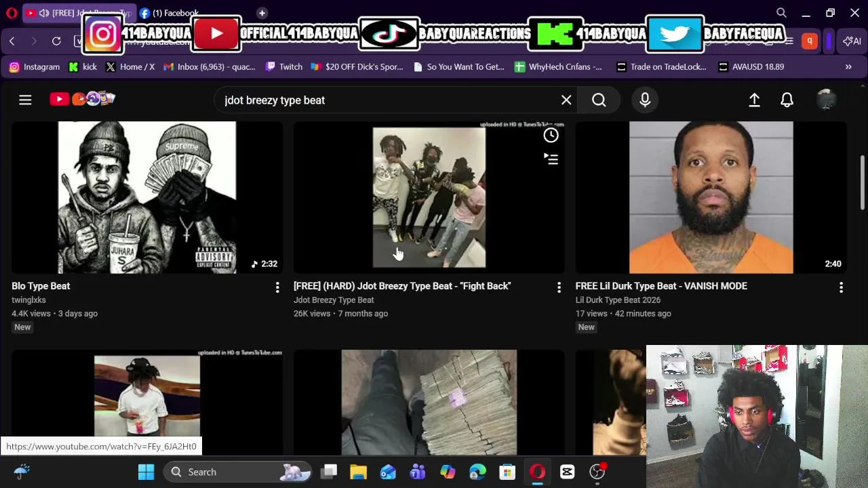Open a new browser tab
The image size is (868, 488).
262,13
